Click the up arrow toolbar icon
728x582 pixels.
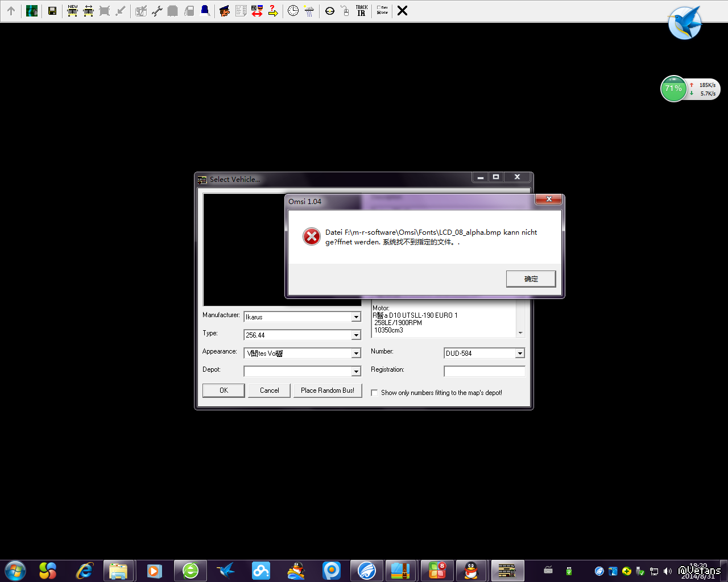pos(11,11)
